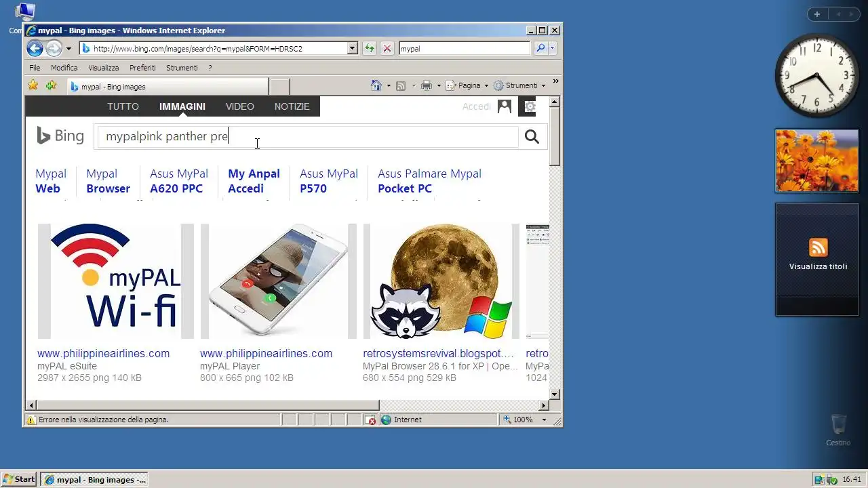Click the Accedi sign-in link

tap(477, 106)
